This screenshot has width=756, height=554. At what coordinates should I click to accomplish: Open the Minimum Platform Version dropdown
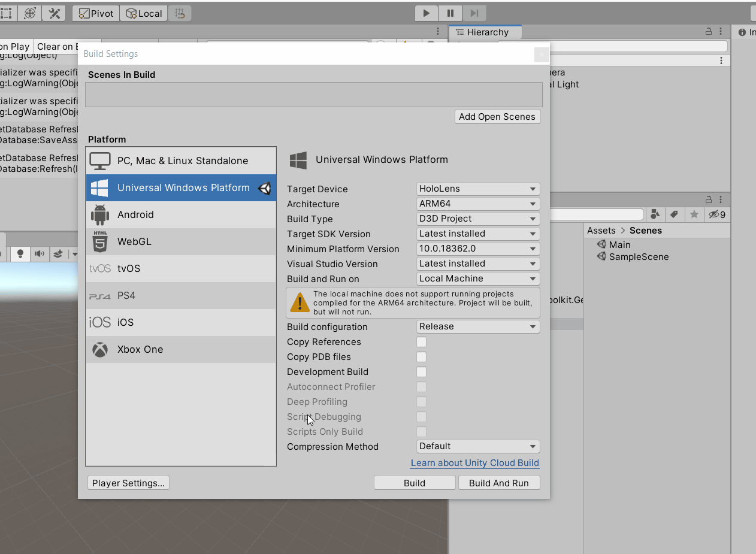(x=478, y=249)
